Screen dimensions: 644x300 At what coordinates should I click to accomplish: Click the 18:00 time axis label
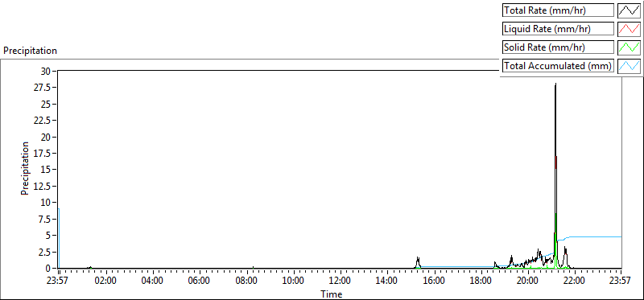(x=481, y=282)
